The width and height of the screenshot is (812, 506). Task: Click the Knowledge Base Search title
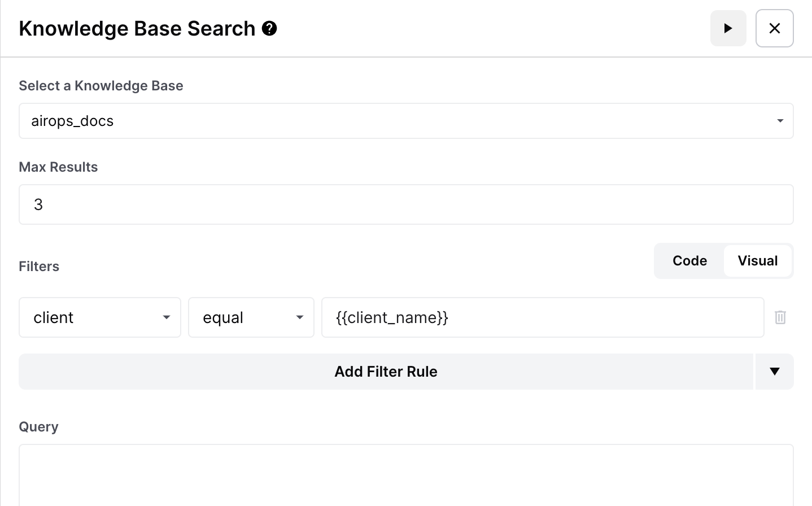coord(137,28)
